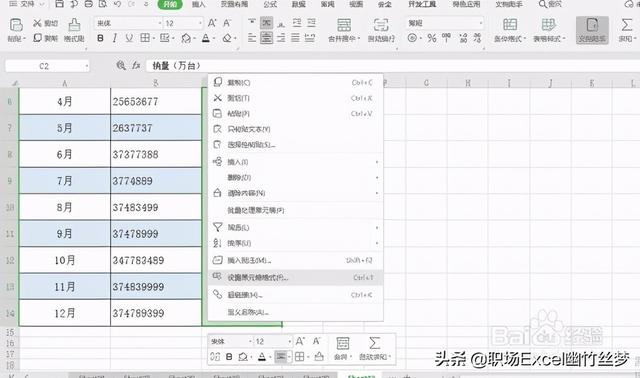Switch to the Formulas ribbon tab
The height and width of the screenshot is (378, 640).
[270, 4]
